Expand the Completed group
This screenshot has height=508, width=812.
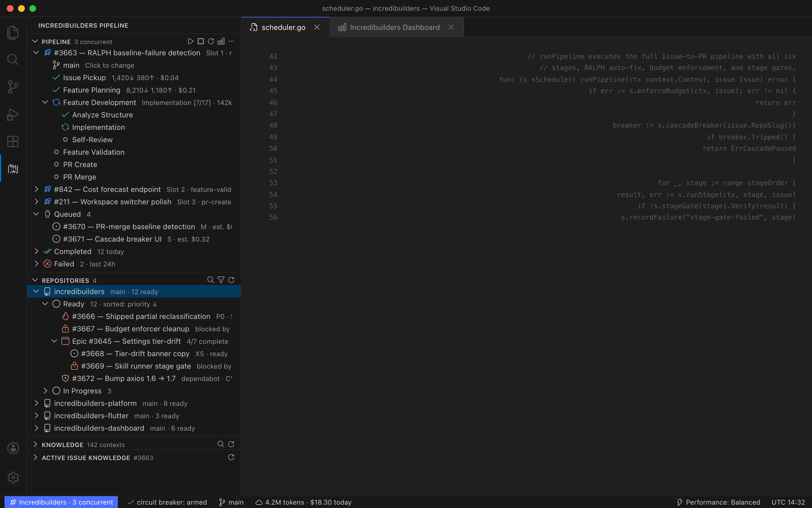point(36,252)
